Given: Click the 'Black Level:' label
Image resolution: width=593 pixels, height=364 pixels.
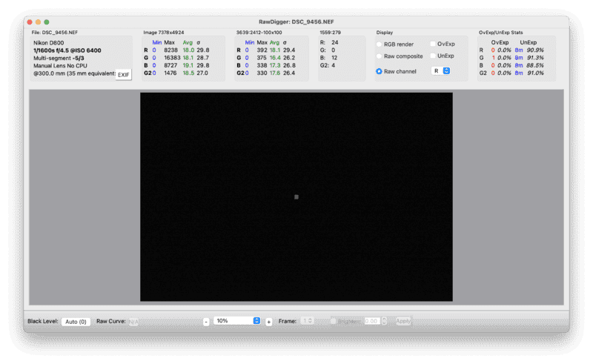Looking at the screenshot, I should pos(43,321).
